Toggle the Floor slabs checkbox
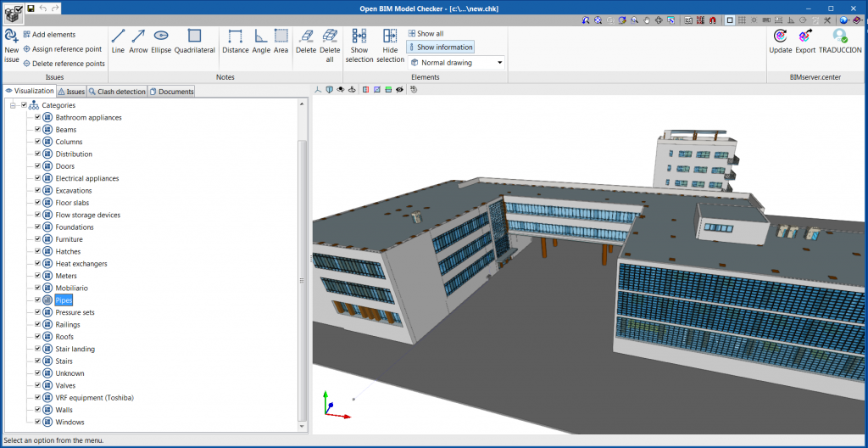 (x=37, y=203)
